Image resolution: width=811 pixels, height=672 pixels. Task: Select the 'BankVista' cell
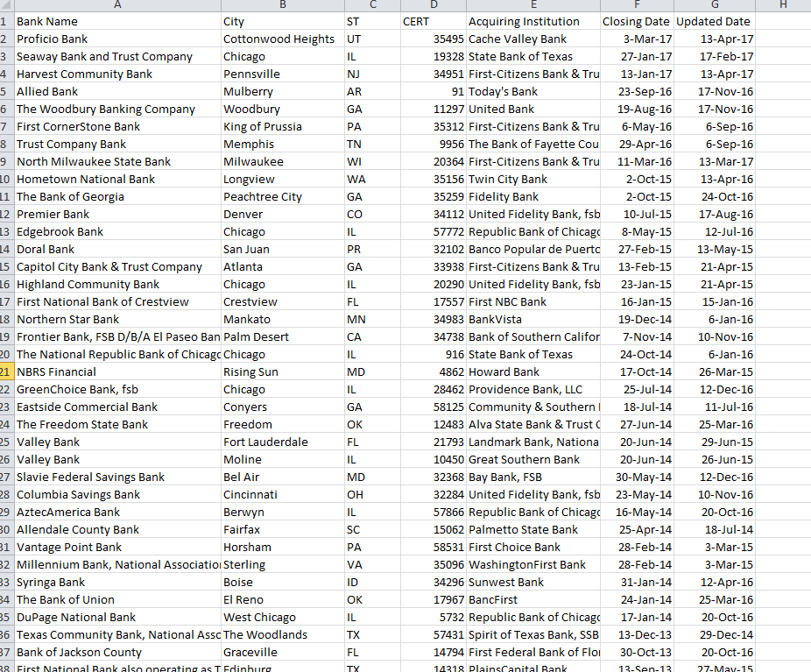[533, 320]
